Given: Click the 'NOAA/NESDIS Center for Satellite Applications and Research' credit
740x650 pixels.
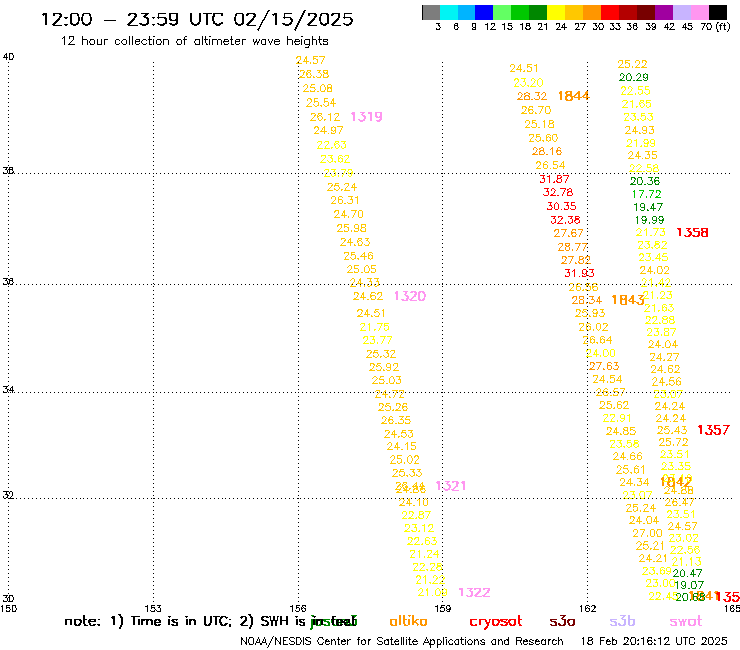Looking at the screenshot, I should click(x=402, y=641).
